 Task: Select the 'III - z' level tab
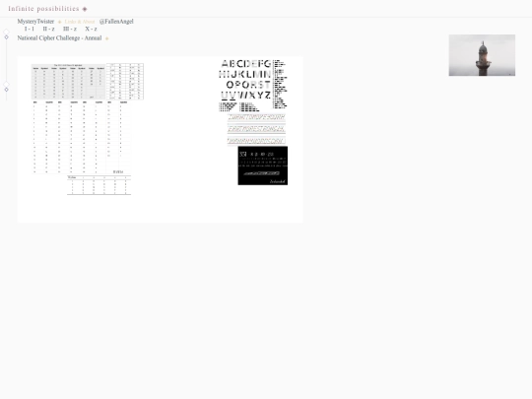pyautogui.click(x=70, y=29)
